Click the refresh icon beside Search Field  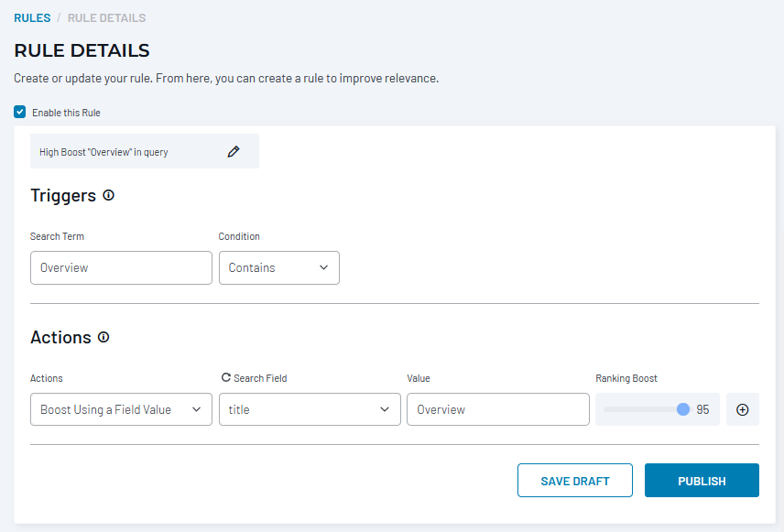pyautogui.click(x=226, y=377)
